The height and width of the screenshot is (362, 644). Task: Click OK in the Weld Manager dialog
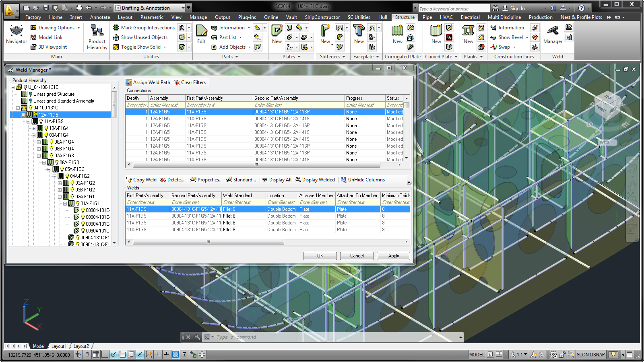point(320,256)
